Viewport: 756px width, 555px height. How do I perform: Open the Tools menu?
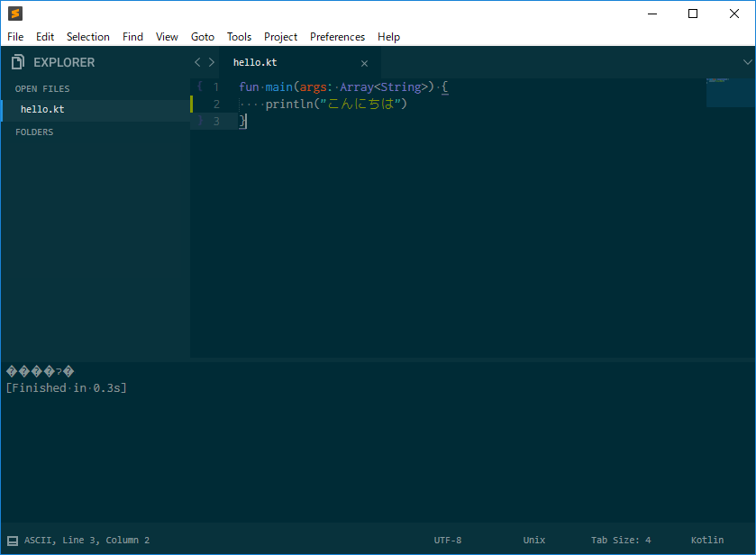tap(239, 37)
